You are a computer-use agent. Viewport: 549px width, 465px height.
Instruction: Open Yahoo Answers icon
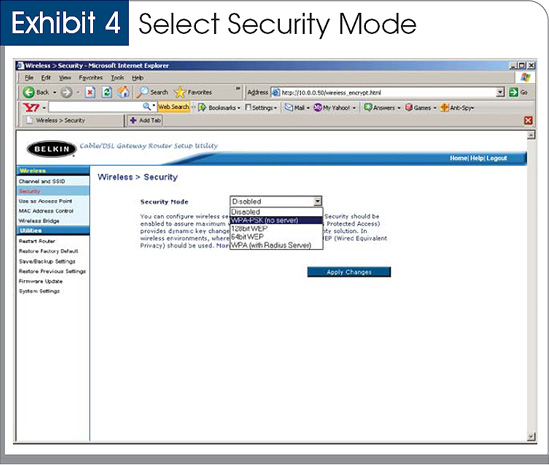368,107
